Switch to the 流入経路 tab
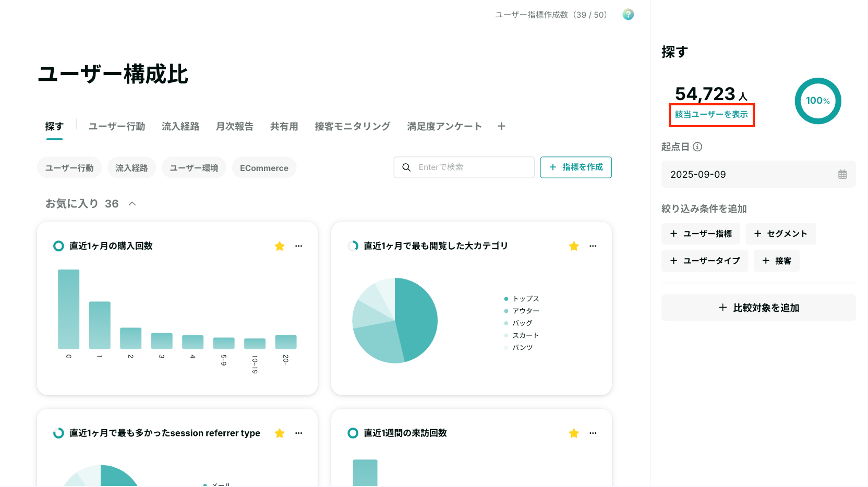The height and width of the screenshot is (487, 868). [180, 126]
